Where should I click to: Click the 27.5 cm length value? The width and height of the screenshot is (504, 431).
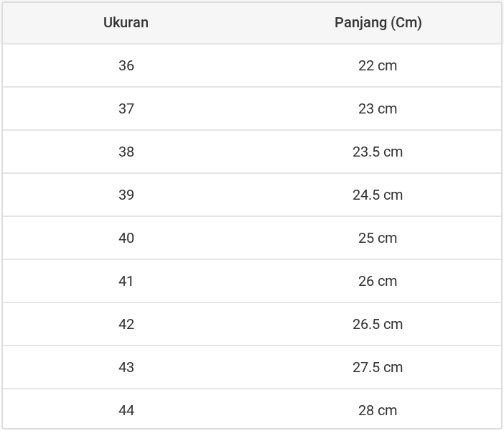(378, 367)
